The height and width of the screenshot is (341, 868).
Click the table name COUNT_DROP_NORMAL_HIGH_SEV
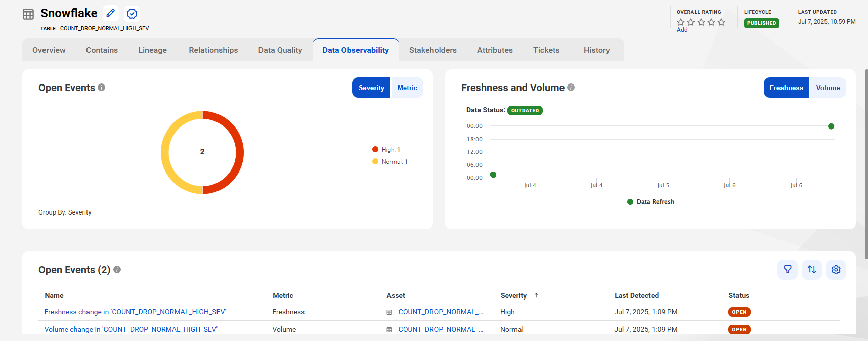104,28
